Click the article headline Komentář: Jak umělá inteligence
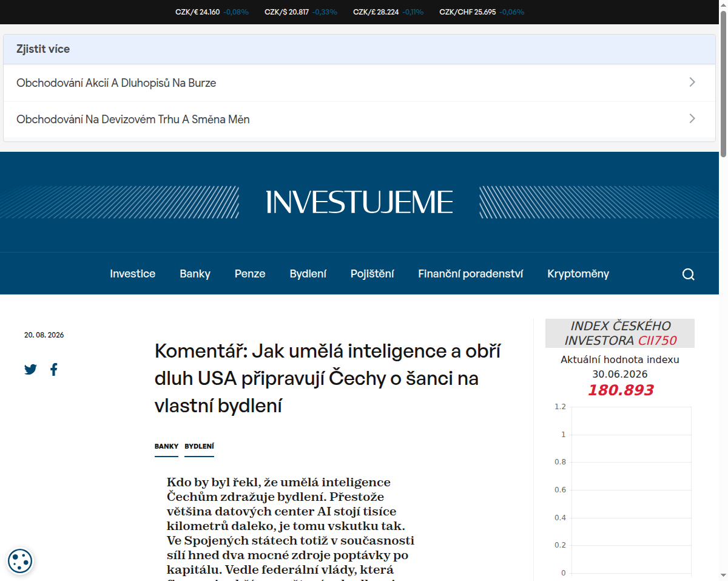The height and width of the screenshot is (581, 728). coord(328,378)
